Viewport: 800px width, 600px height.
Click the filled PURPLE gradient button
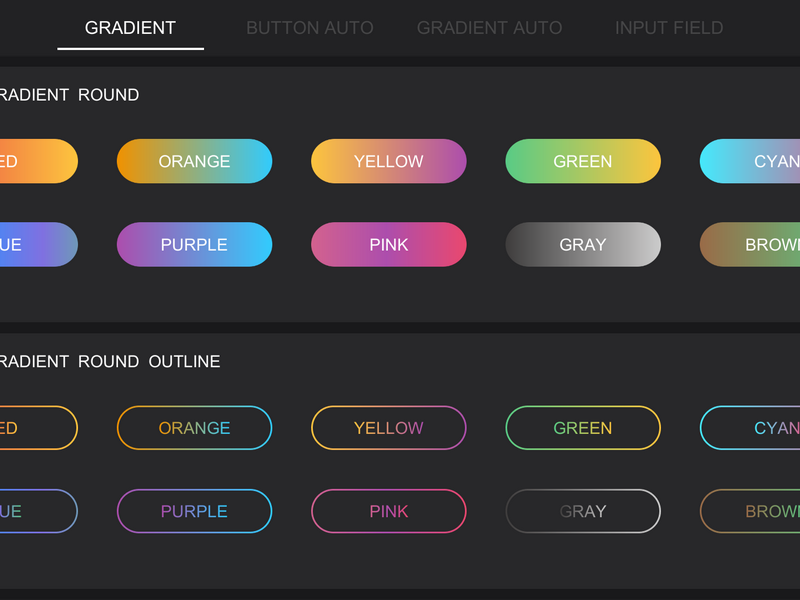click(x=194, y=244)
